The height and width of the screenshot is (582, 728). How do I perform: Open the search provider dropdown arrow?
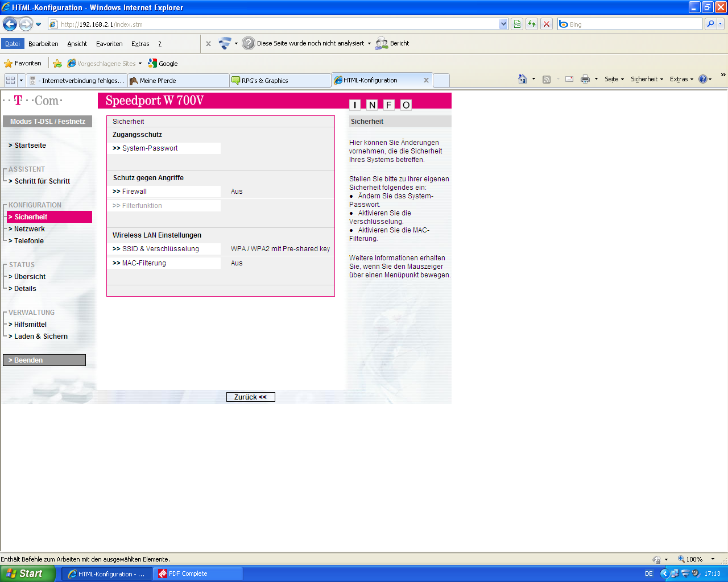(x=721, y=24)
